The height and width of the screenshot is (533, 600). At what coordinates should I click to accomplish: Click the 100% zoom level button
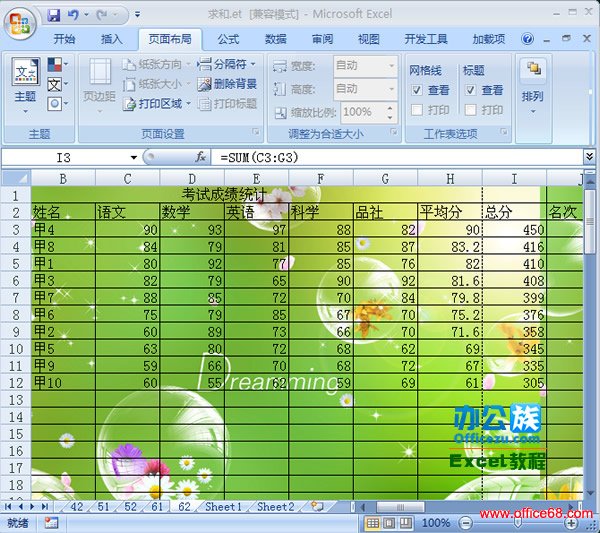tap(435, 523)
